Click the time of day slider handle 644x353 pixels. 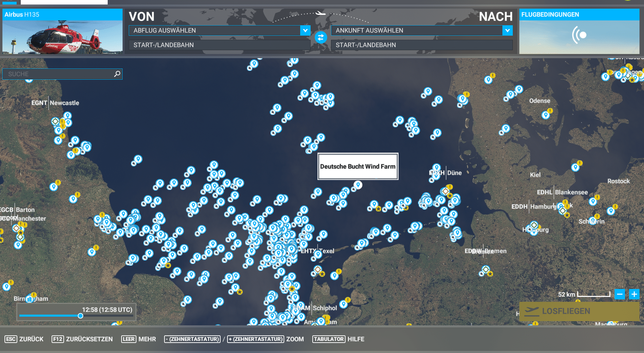tap(80, 316)
